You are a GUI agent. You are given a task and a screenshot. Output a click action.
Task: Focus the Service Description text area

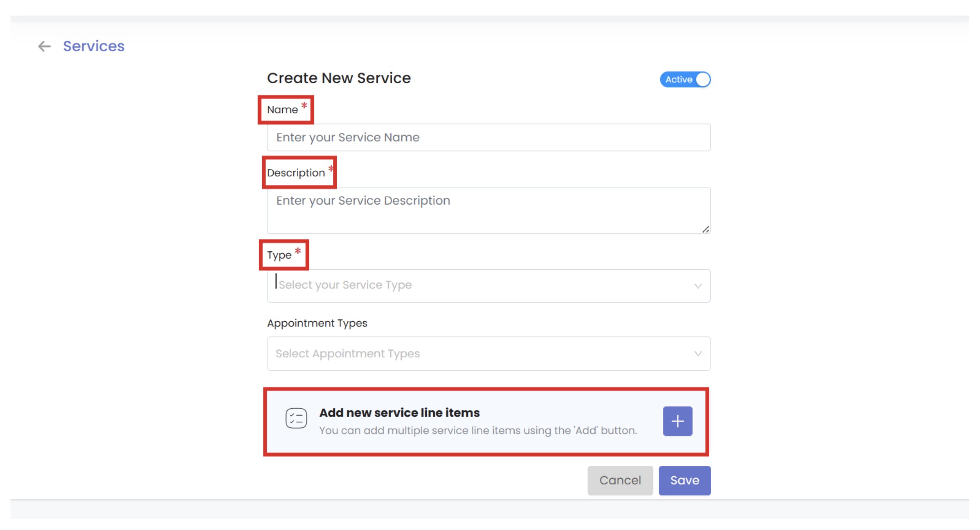pyautogui.click(x=488, y=210)
